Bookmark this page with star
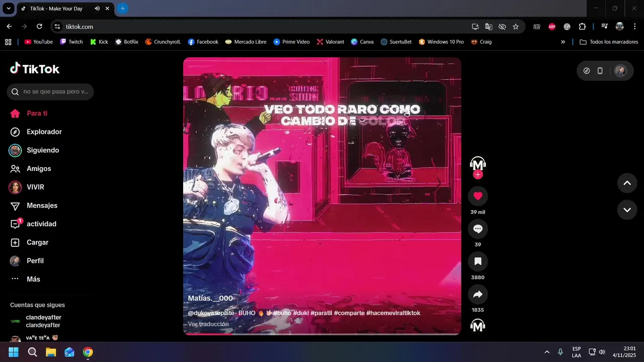 point(516,27)
